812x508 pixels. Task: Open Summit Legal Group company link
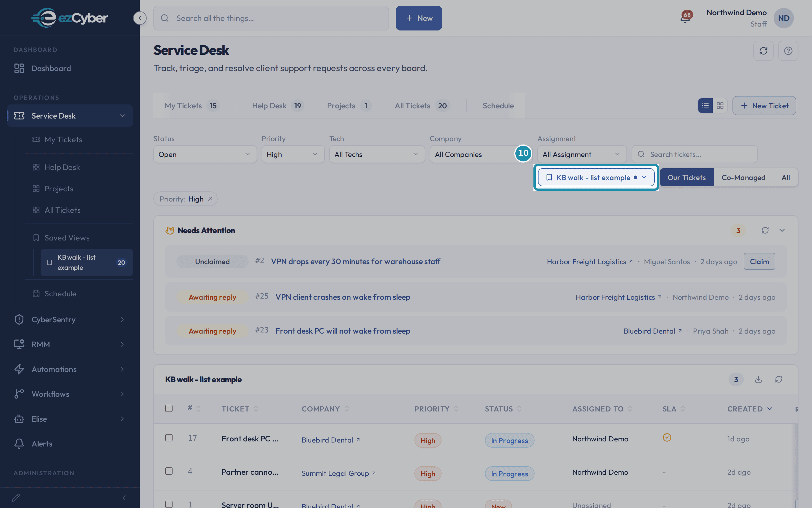(x=338, y=473)
